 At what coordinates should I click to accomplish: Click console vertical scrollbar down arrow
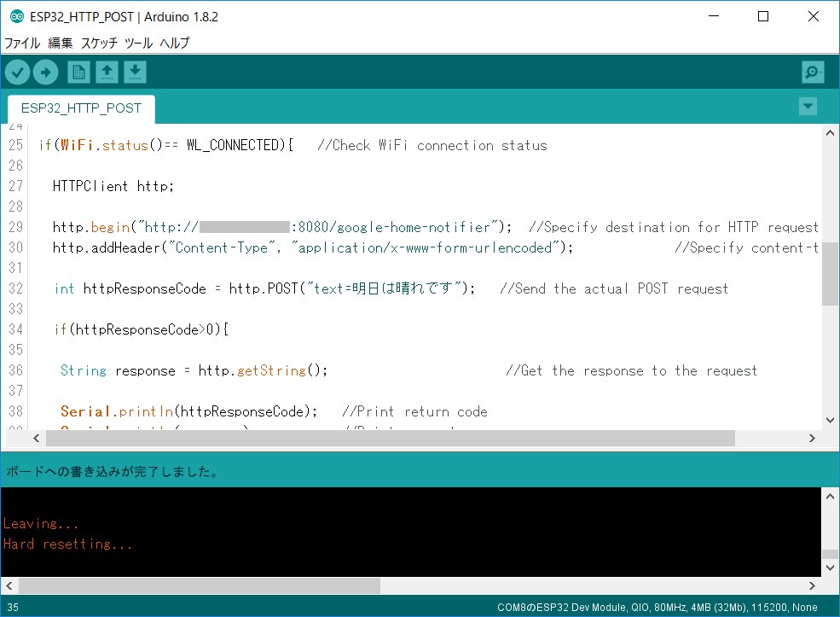(830, 568)
